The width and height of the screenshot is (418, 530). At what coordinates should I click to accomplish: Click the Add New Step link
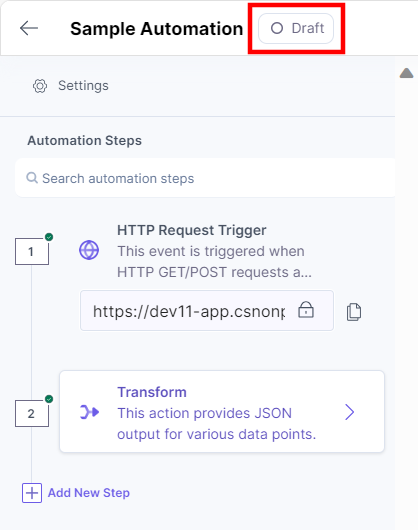[x=89, y=493]
